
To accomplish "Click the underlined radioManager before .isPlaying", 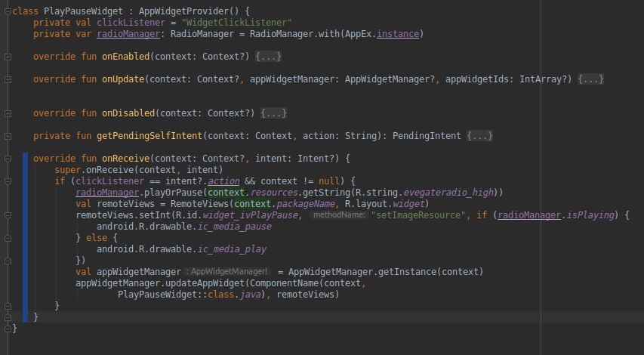I will click(529, 215).
